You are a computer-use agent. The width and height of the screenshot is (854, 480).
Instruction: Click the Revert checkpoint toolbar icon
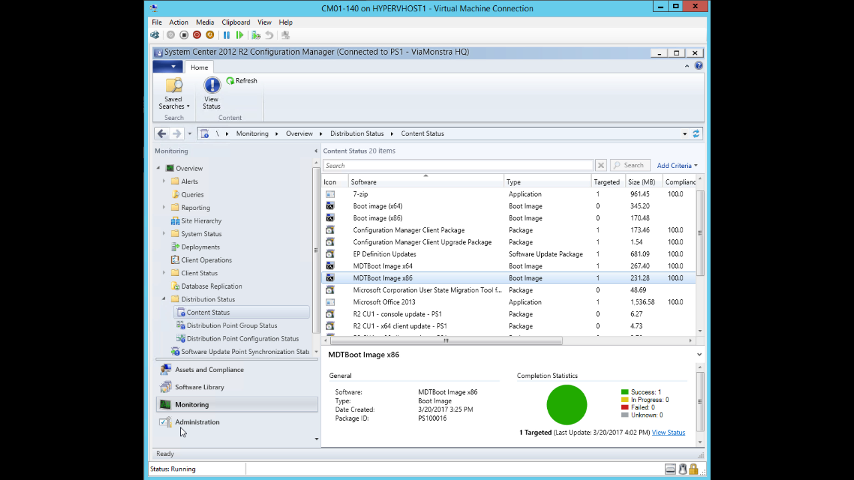[x=269, y=35]
